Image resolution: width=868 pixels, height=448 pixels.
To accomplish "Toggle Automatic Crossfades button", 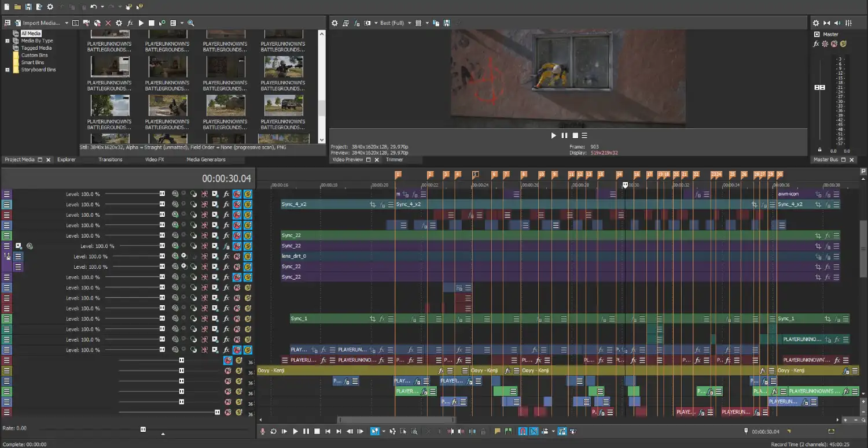I will [x=534, y=431].
